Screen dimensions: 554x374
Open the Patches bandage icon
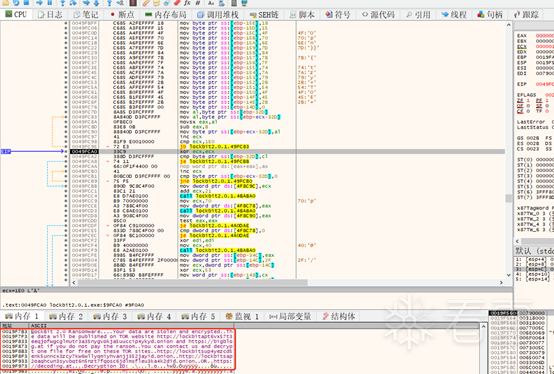[x=146, y=3]
